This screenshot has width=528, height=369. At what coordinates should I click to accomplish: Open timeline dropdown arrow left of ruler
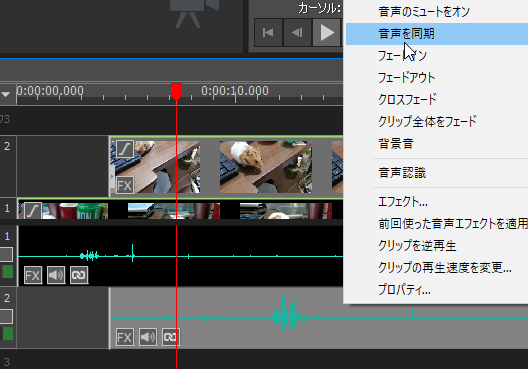(x=5, y=94)
